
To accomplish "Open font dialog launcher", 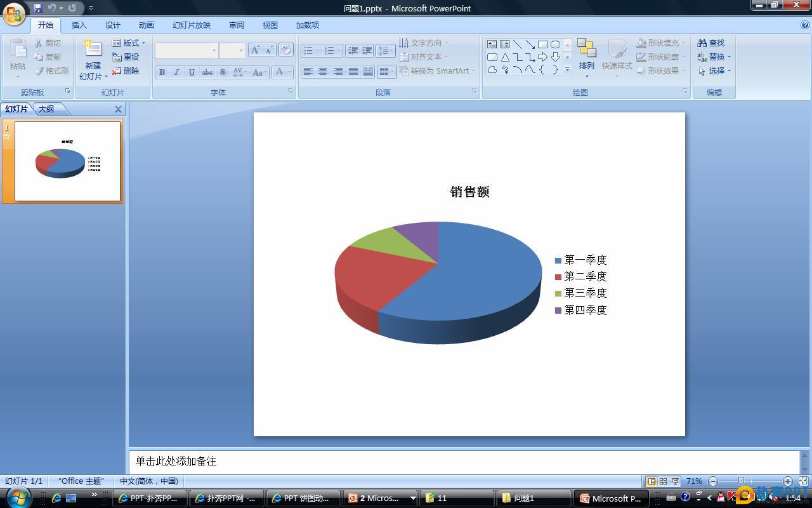I will click(x=291, y=91).
